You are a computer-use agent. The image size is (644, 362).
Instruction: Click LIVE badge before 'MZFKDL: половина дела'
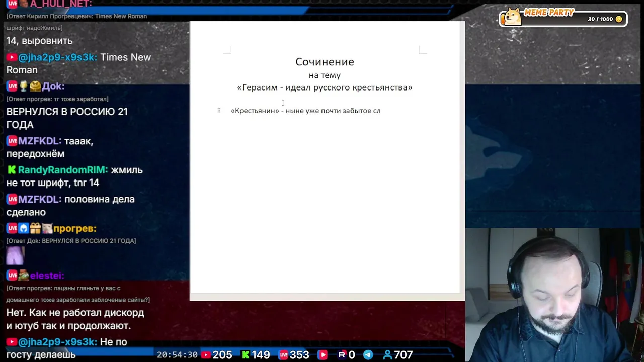click(x=12, y=200)
